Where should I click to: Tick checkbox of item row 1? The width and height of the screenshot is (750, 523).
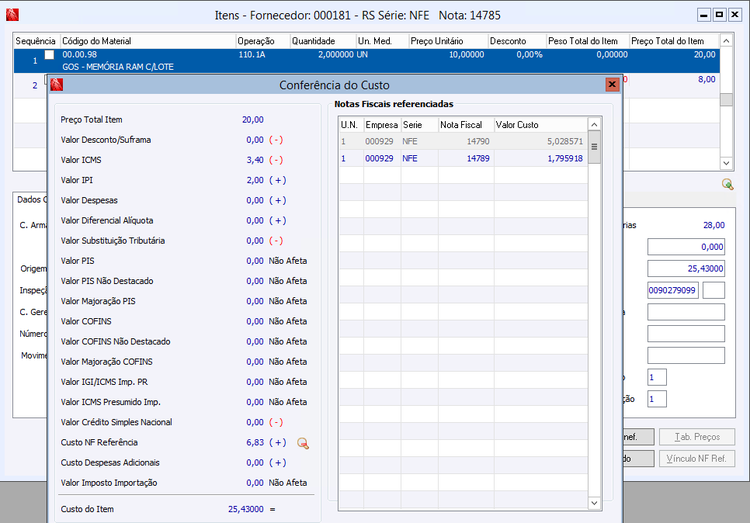click(x=49, y=55)
